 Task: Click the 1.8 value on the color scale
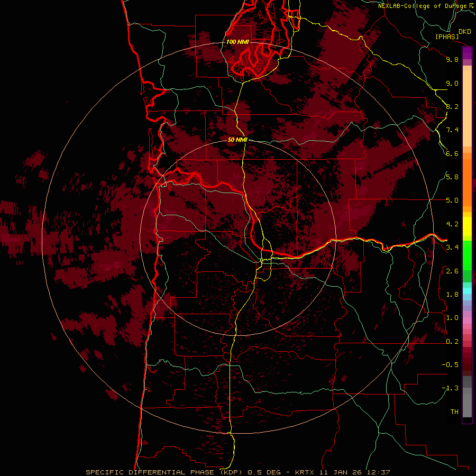pos(452,295)
